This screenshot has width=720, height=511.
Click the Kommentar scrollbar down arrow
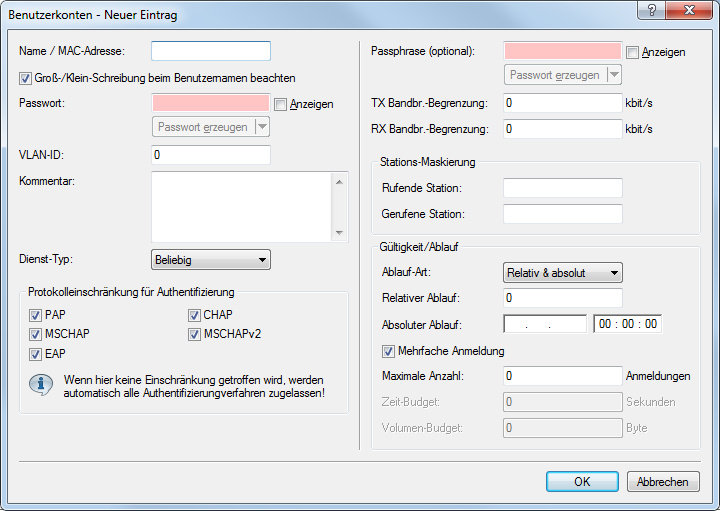pos(340,233)
